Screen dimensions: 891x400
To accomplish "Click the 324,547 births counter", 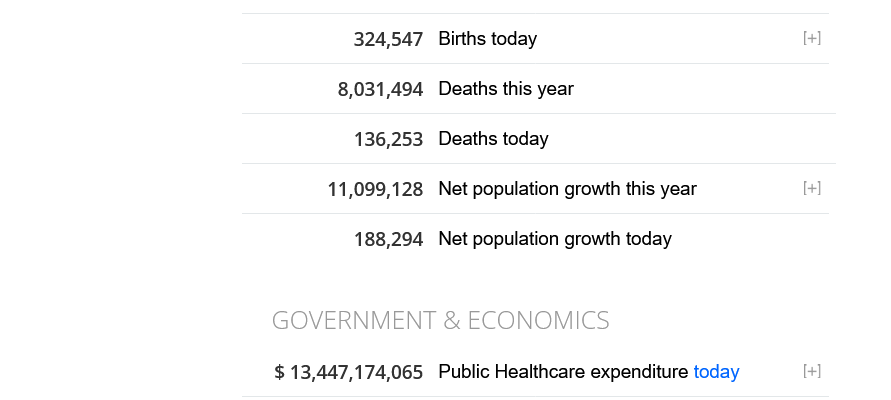I will pos(388,40).
